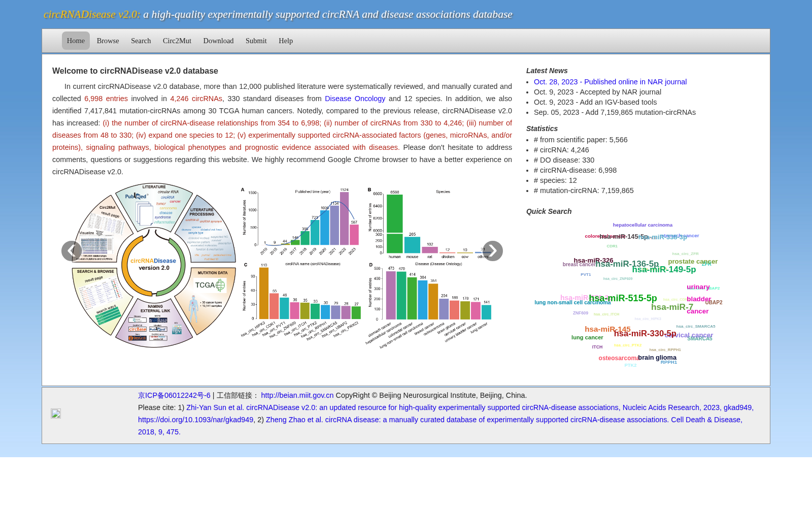This screenshot has width=812, height=508.
Task: Click the circRNADisease v2.0 site title
Action: click(92, 14)
